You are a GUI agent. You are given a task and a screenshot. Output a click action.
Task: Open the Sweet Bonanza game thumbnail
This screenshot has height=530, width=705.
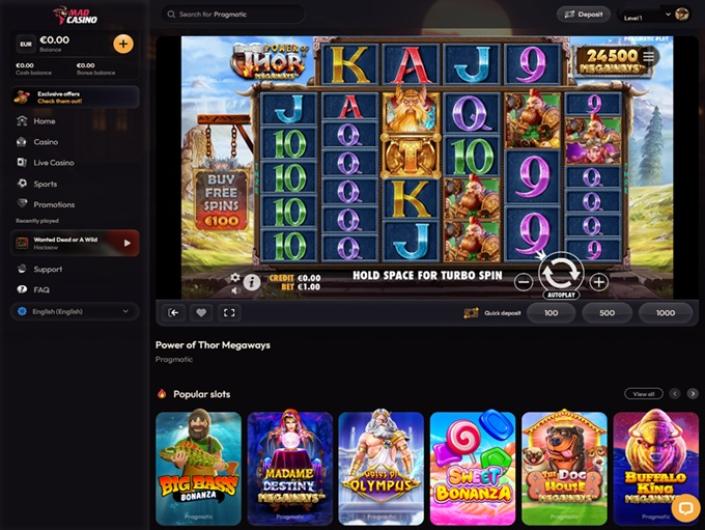(473, 468)
